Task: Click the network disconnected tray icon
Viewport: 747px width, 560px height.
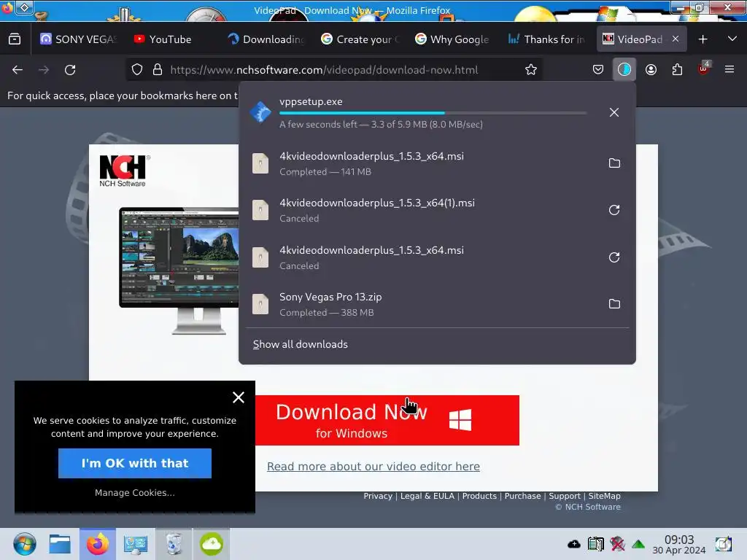Action: (x=617, y=544)
